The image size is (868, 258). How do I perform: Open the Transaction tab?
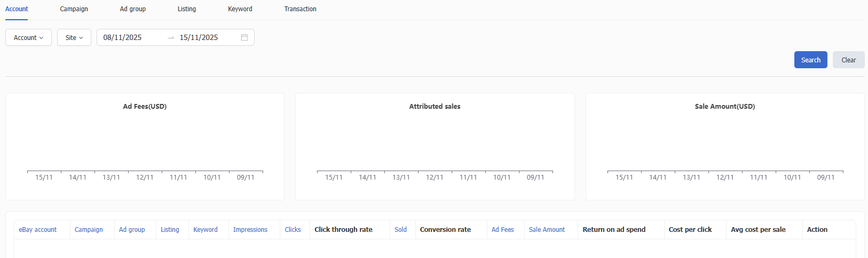click(300, 9)
